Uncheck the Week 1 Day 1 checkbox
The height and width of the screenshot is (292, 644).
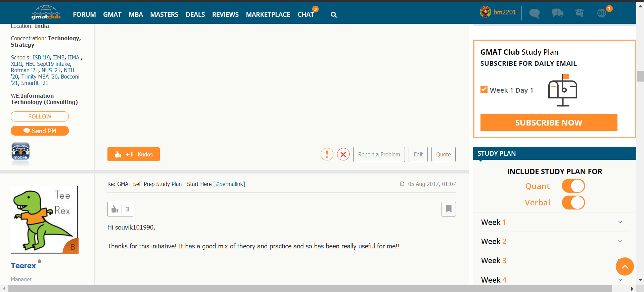click(484, 90)
